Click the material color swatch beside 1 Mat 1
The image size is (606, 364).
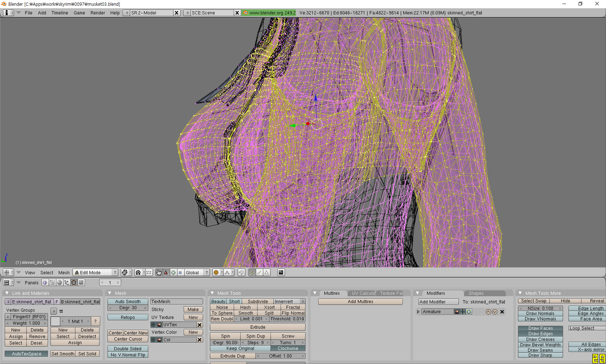(x=55, y=321)
